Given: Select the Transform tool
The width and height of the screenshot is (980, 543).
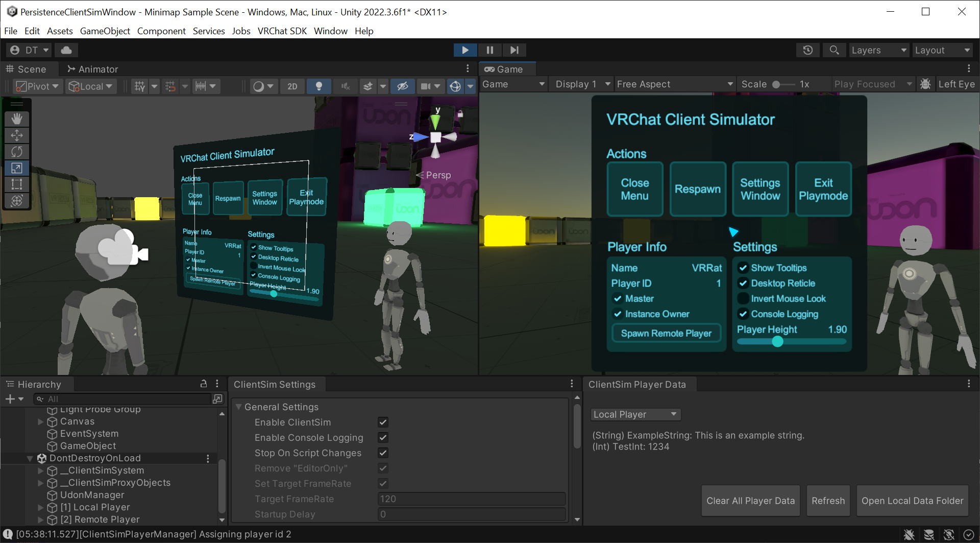Looking at the screenshot, I should 17,201.
